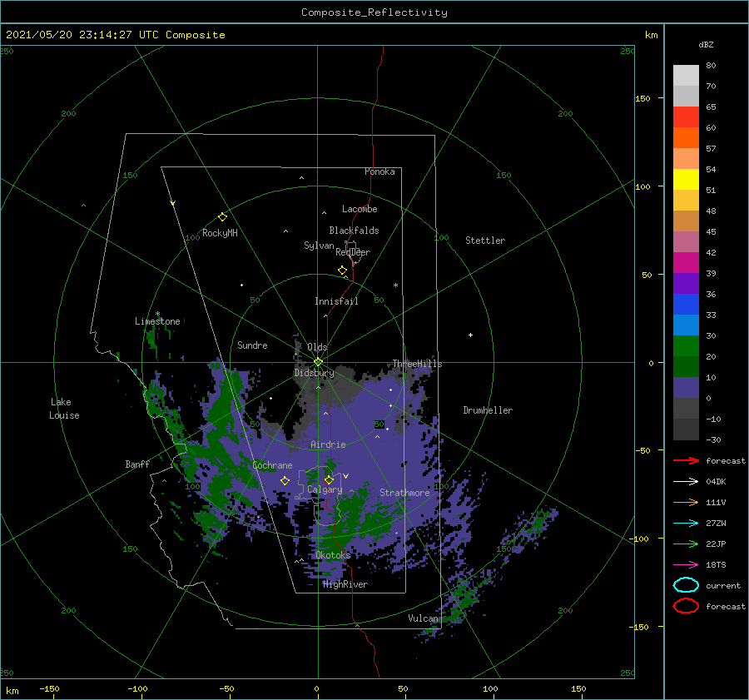Click the Banff label
This screenshot has height=700, width=749.
click(x=137, y=464)
